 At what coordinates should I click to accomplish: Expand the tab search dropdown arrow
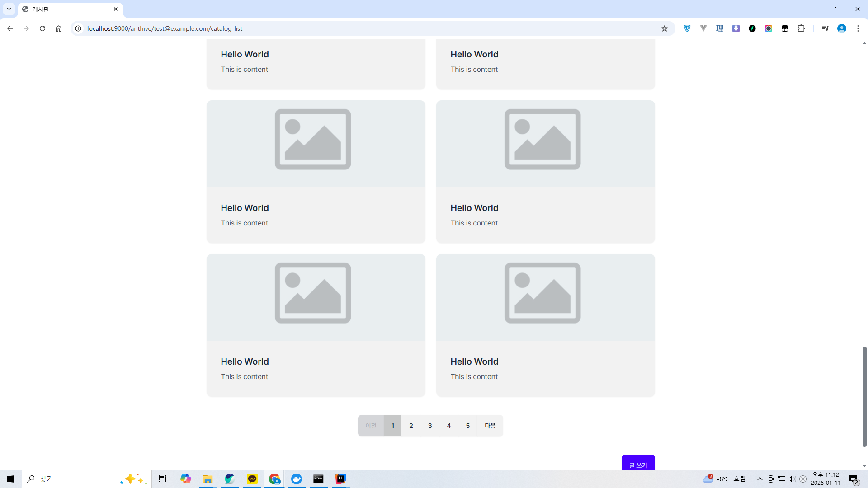point(9,9)
